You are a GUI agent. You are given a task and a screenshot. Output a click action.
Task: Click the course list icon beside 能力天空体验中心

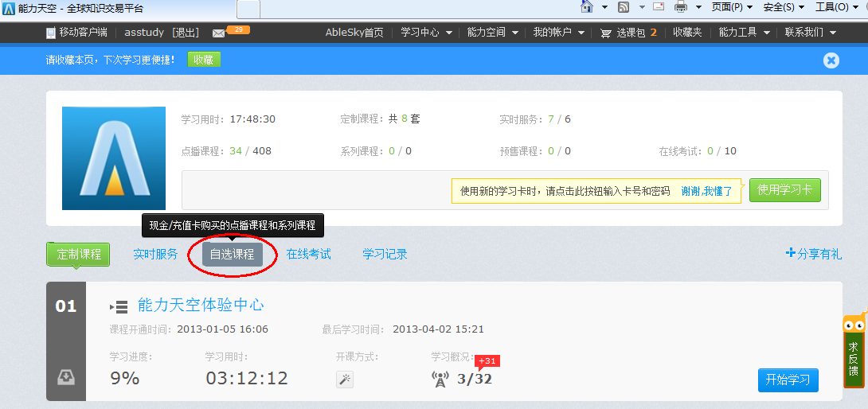click(x=119, y=306)
